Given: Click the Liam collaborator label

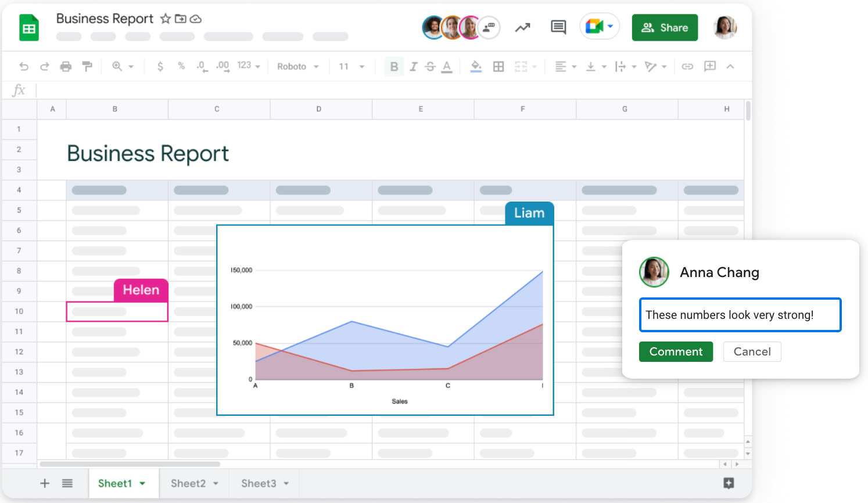Looking at the screenshot, I should point(529,213).
